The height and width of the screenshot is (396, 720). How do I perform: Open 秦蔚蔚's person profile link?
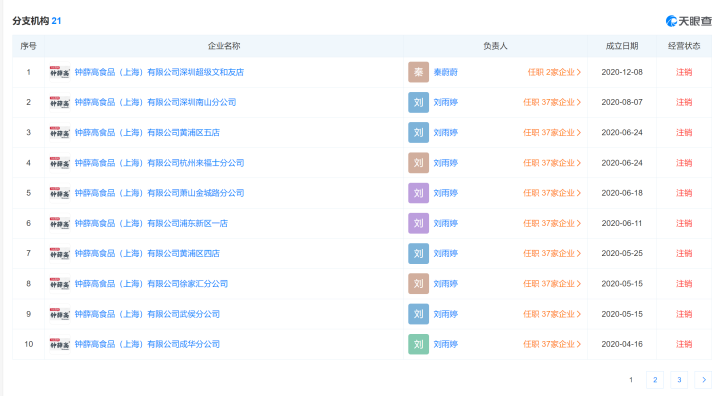click(x=445, y=72)
